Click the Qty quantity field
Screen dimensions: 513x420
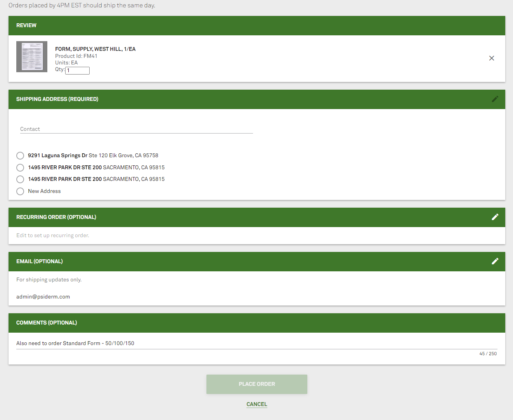(x=77, y=70)
